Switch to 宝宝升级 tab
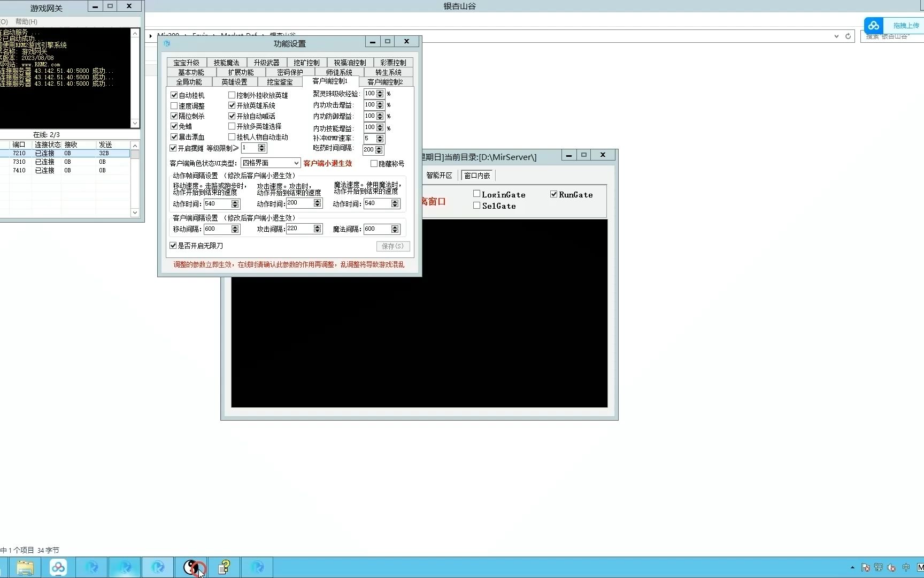 coord(187,63)
